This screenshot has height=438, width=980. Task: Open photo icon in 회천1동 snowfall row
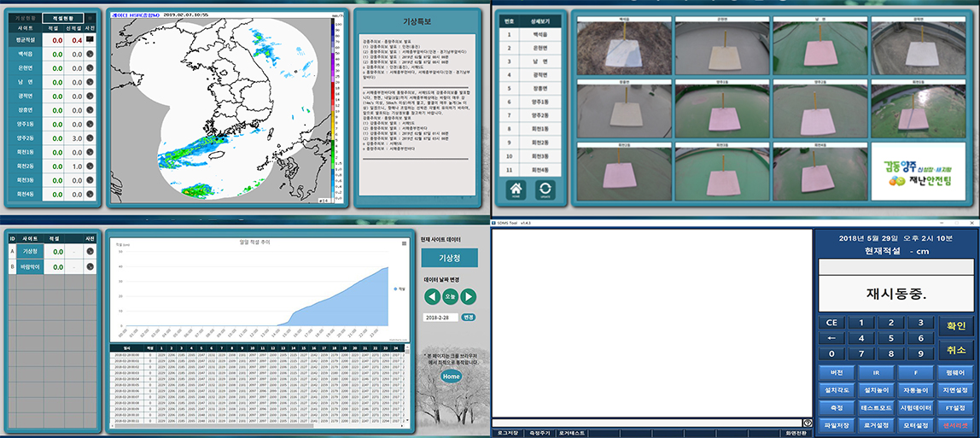coord(90,153)
